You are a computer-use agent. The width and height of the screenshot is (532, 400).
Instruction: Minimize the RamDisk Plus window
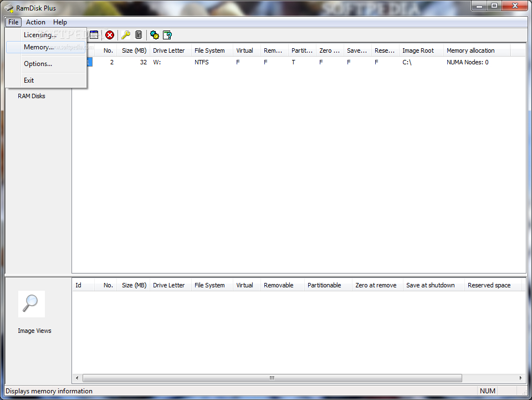click(x=479, y=6)
